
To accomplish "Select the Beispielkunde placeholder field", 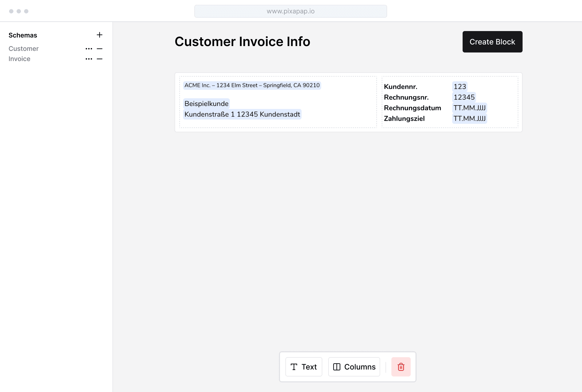I will 206,104.
